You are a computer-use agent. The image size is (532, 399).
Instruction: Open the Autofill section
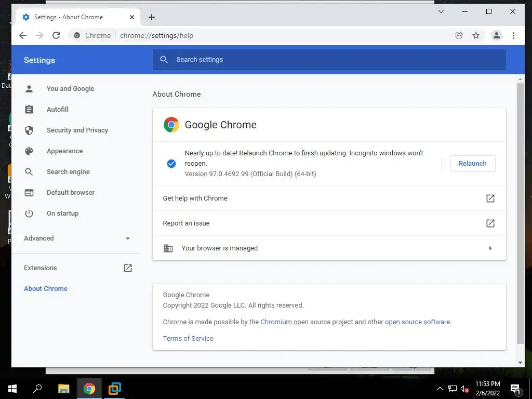(x=58, y=109)
